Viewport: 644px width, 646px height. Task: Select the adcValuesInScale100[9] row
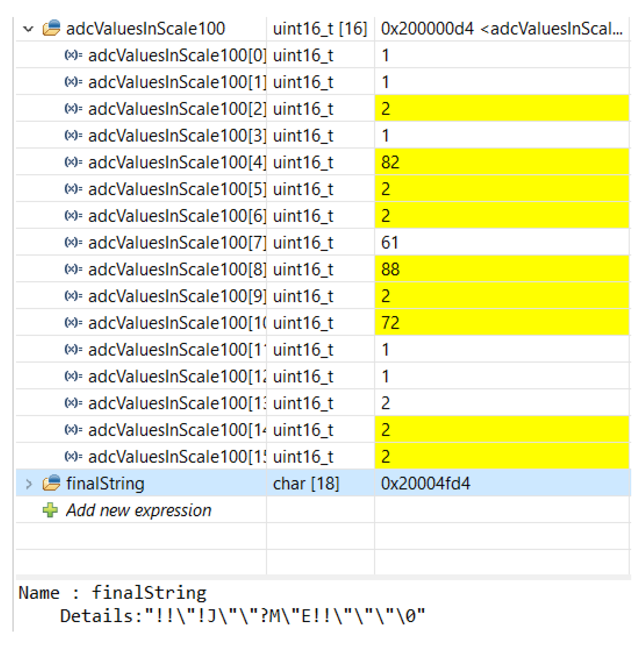(177, 296)
